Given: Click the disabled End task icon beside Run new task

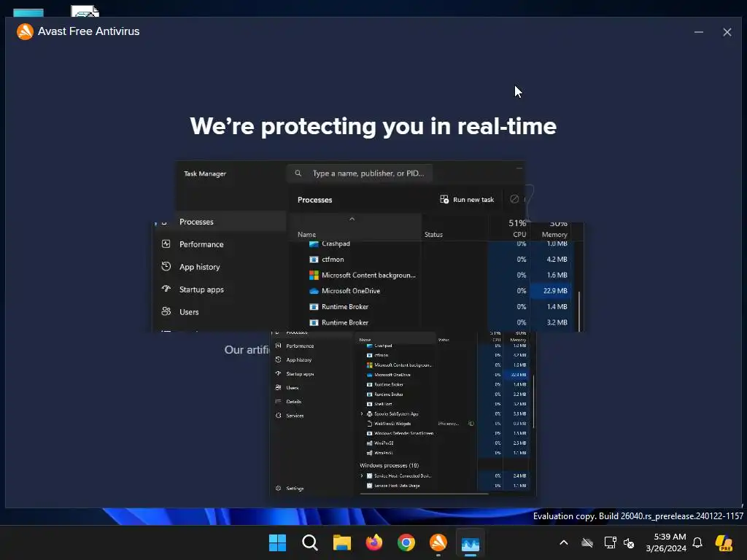Looking at the screenshot, I should pyautogui.click(x=514, y=199).
